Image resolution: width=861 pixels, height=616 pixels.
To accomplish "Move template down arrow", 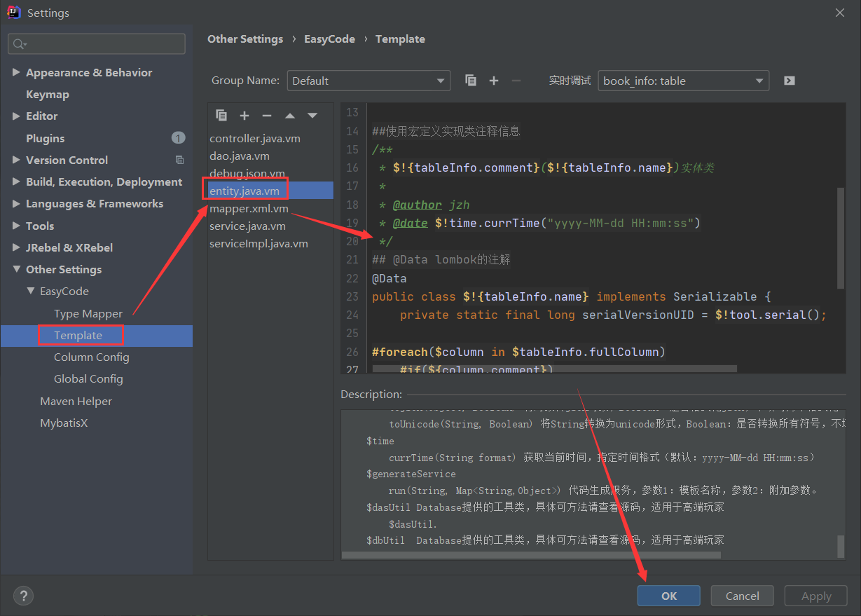I will (x=312, y=116).
